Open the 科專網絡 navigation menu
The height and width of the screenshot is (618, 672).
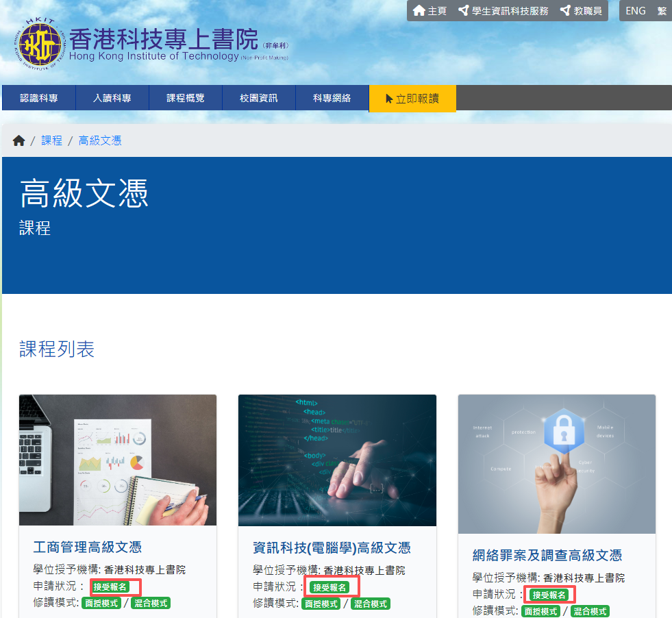pos(332,97)
